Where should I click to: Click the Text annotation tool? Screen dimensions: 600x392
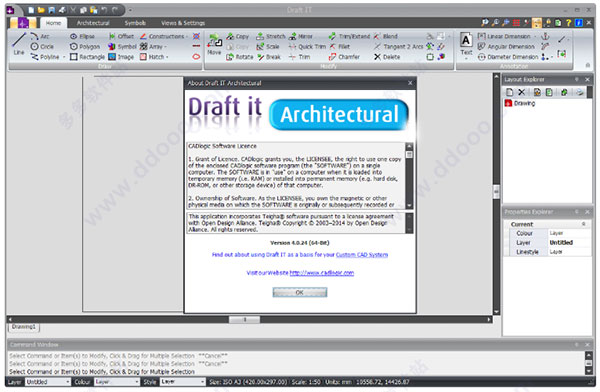coord(466,44)
